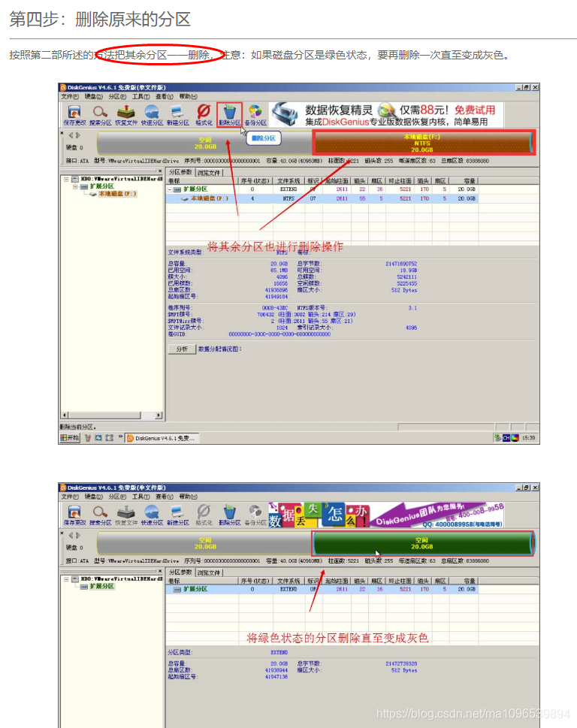Click 格式化 icon in upper DiskGenius window

204,115
